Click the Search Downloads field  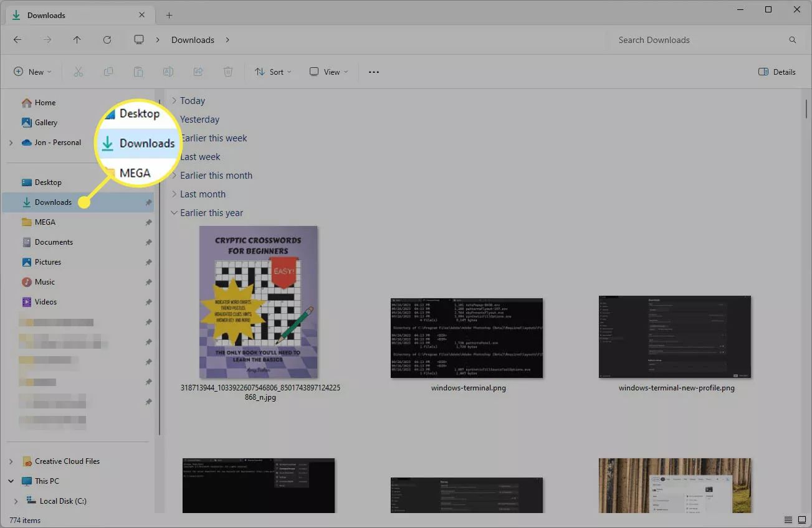(x=705, y=40)
